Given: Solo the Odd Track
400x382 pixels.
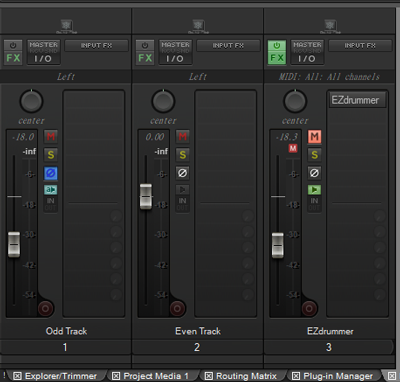Looking at the screenshot, I should point(51,155).
